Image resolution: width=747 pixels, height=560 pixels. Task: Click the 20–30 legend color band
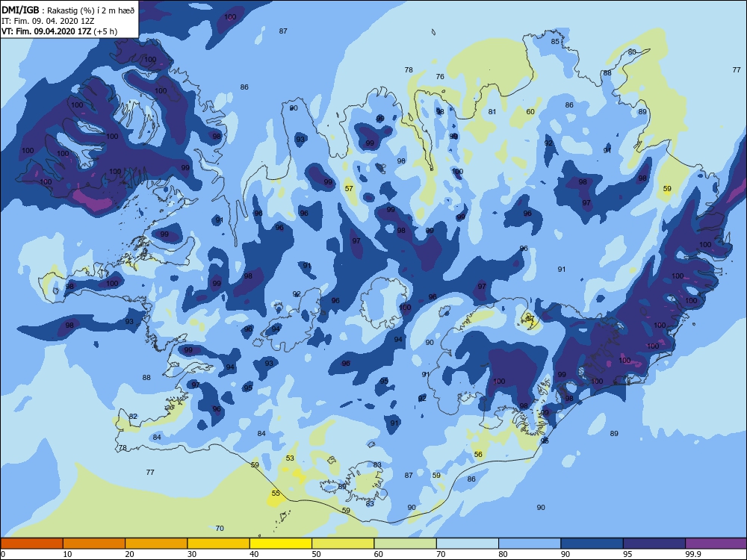(x=156, y=544)
